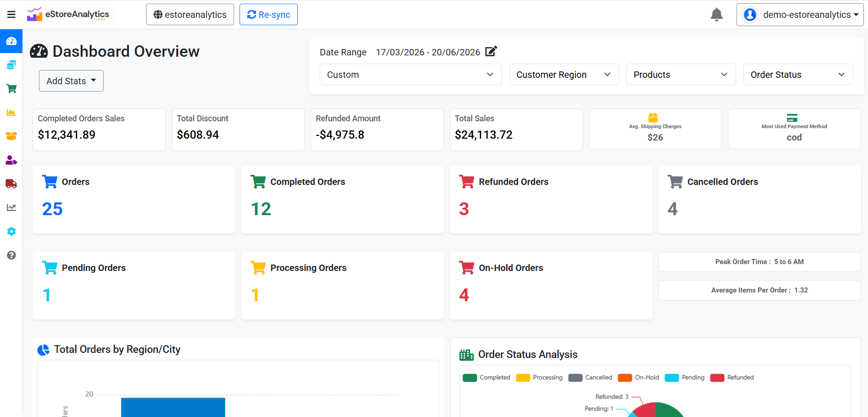Edit the date range pencil icon
The width and height of the screenshot is (868, 417).
pyautogui.click(x=491, y=51)
